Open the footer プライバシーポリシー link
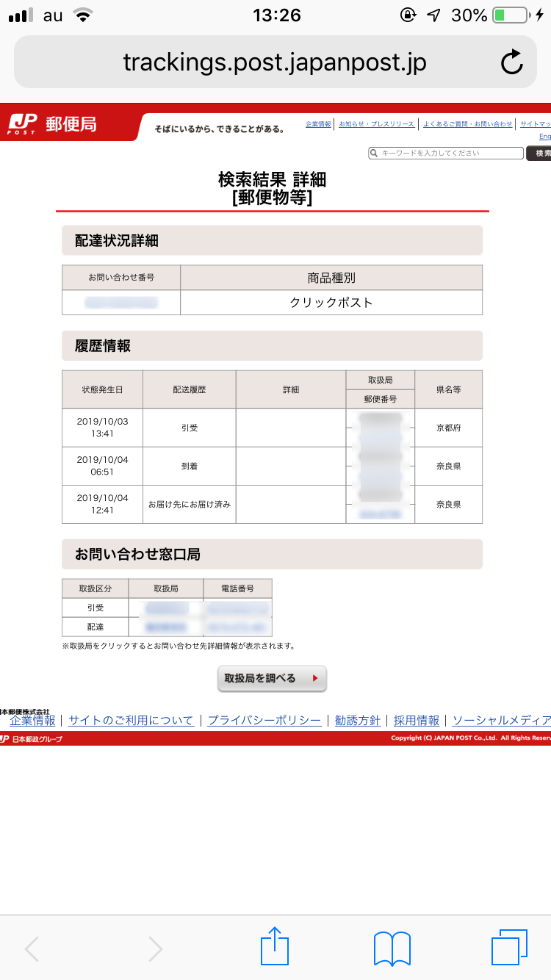The image size is (551, 980). (x=264, y=721)
